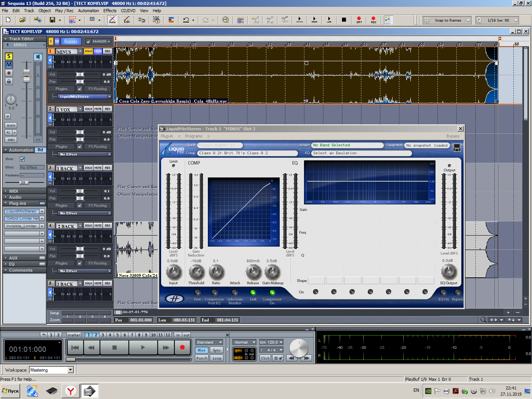Save project with the floppy disk icon
The image size is (532, 399).
(52, 20)
